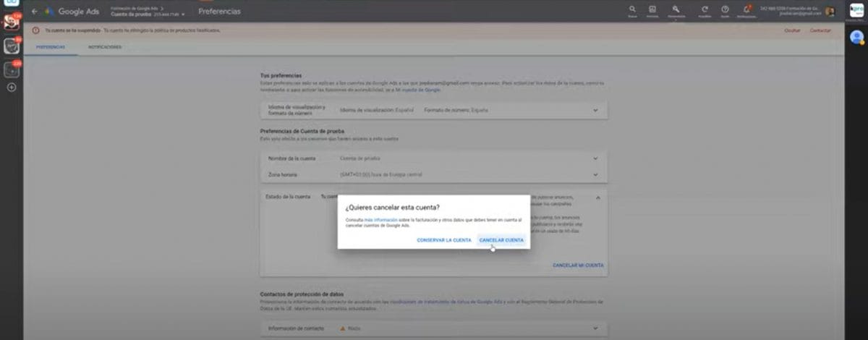Click the suspended account warning icon
Screen dimensions: 868x340
point(35,30)
